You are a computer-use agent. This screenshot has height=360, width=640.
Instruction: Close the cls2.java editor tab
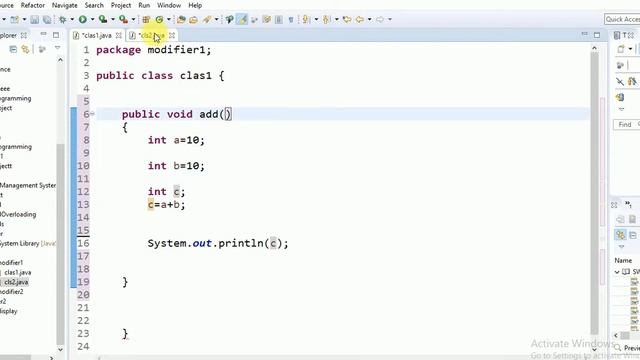pos(172,36)
